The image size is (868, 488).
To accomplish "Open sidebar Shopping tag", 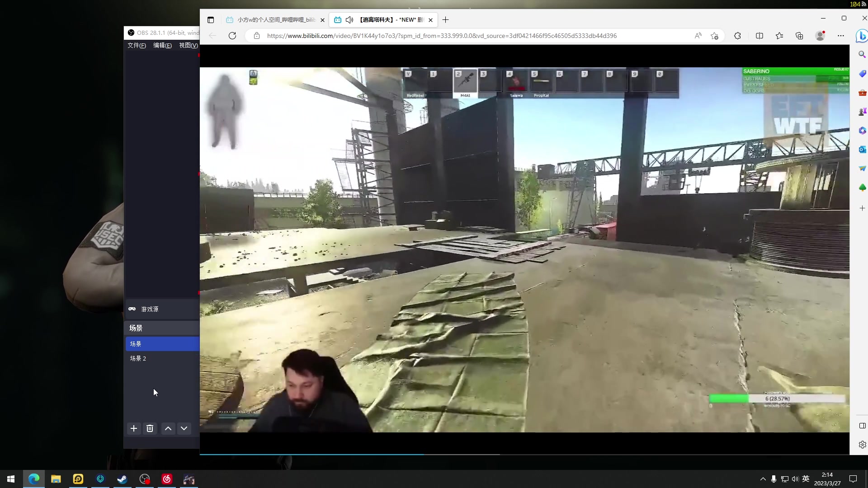I will (x=862, y=74).
